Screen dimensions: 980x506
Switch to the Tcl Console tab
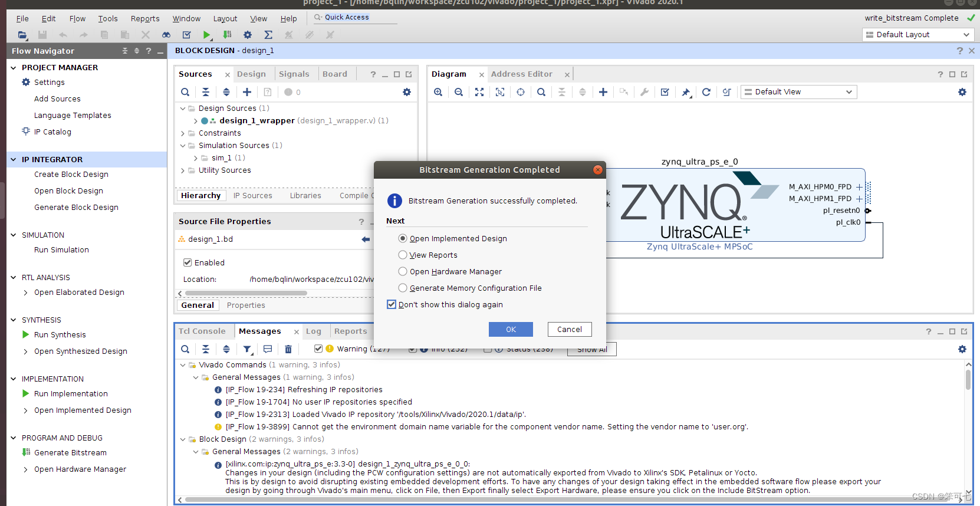pos(202,331)
